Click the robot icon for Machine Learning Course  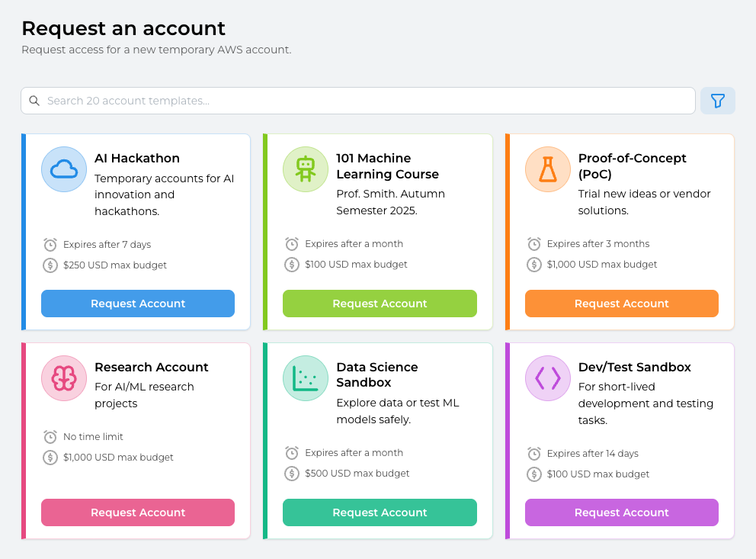(306, 169)
